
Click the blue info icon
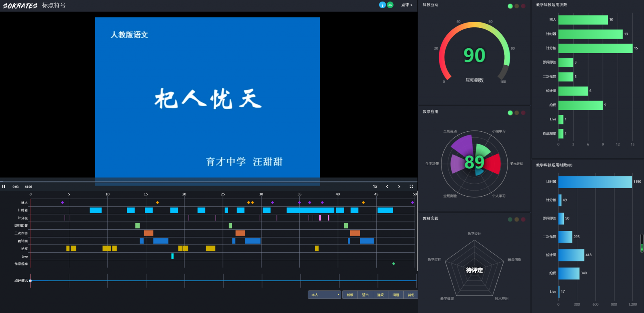(x=382, y=5)
